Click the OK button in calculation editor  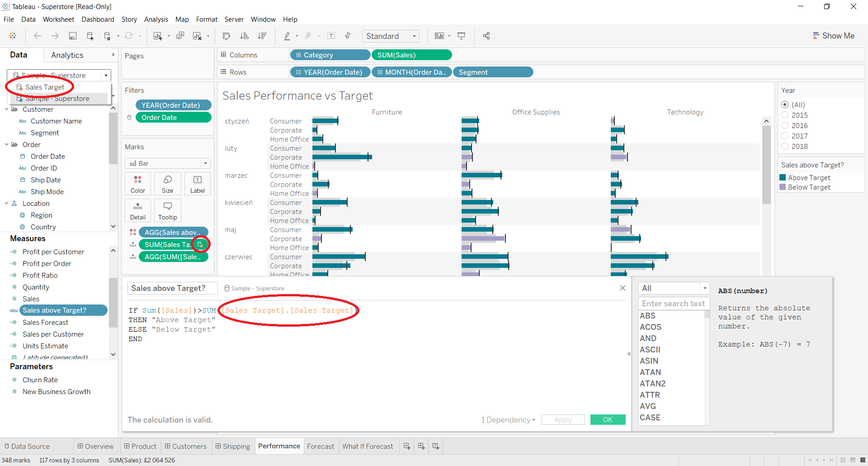608,420
